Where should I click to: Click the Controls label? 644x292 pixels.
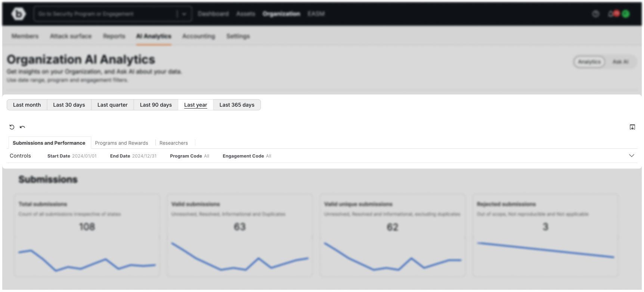click(20, 156)
